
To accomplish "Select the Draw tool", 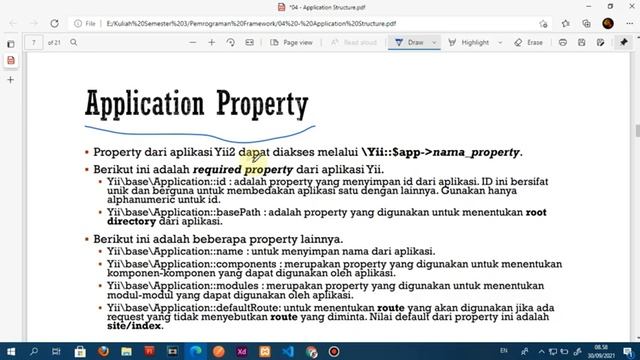I will 409,42.
